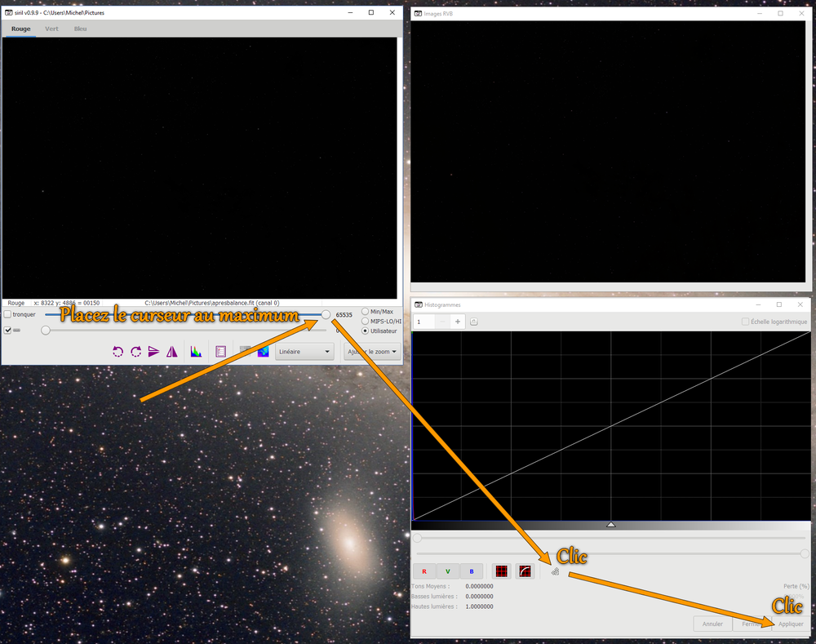Close the Histogrammes window

point(800,304)
